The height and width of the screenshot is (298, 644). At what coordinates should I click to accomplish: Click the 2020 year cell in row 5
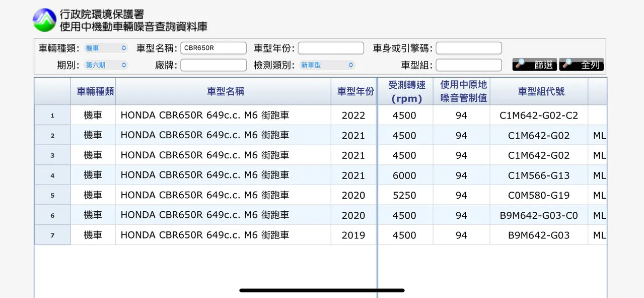coord(353,195)
